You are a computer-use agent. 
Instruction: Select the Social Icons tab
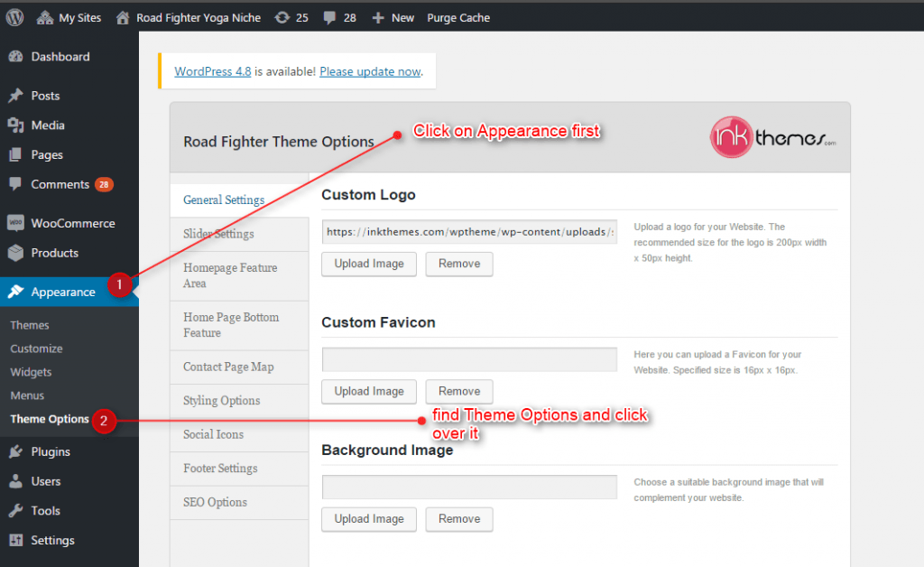239,435
